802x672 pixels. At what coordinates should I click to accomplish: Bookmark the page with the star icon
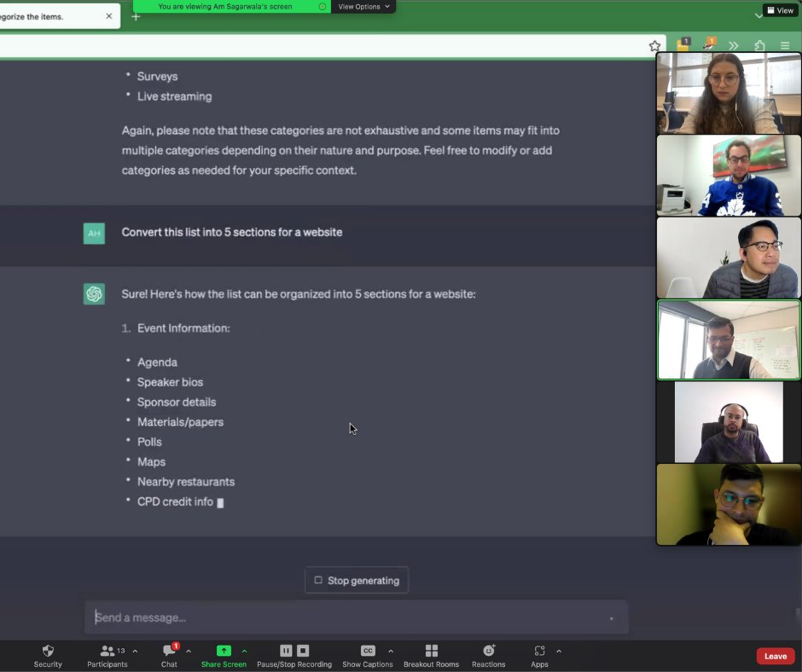tap(654, 46)
